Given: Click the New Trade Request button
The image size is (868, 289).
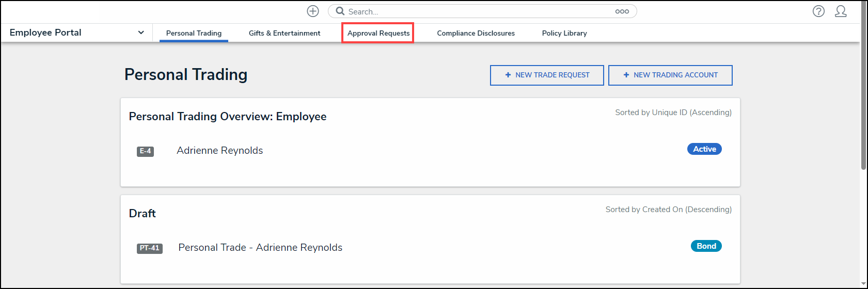Looking at the screenshot, I should 547,75.
